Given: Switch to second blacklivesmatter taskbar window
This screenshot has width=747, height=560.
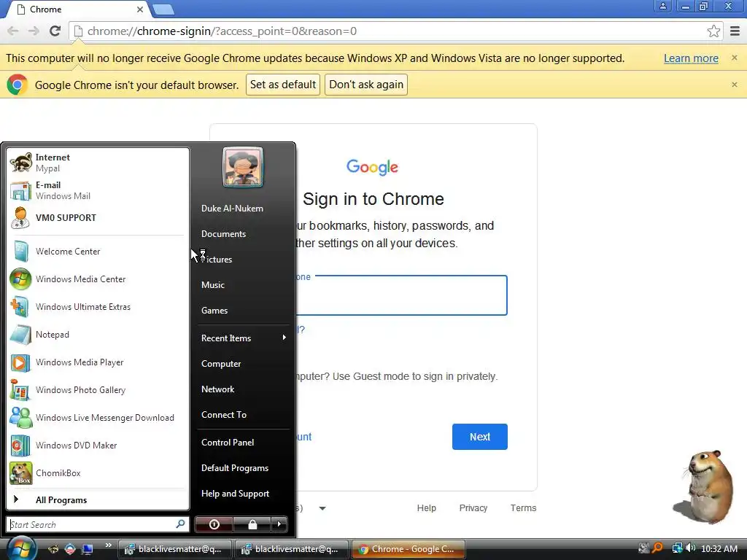Looking at the screenshot, I should [291, 549].
